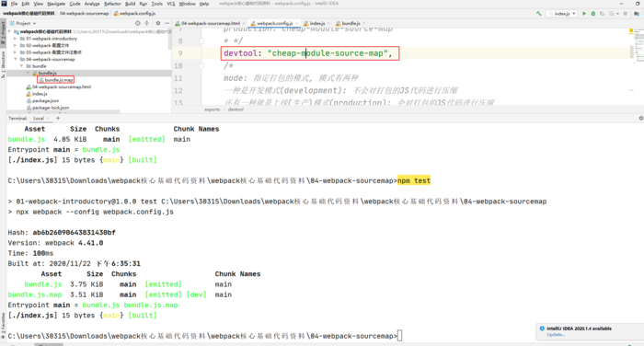Close the webpack.config.js editor tab
This screenshot has width=644, height=346.
click(x=296, y=23)
